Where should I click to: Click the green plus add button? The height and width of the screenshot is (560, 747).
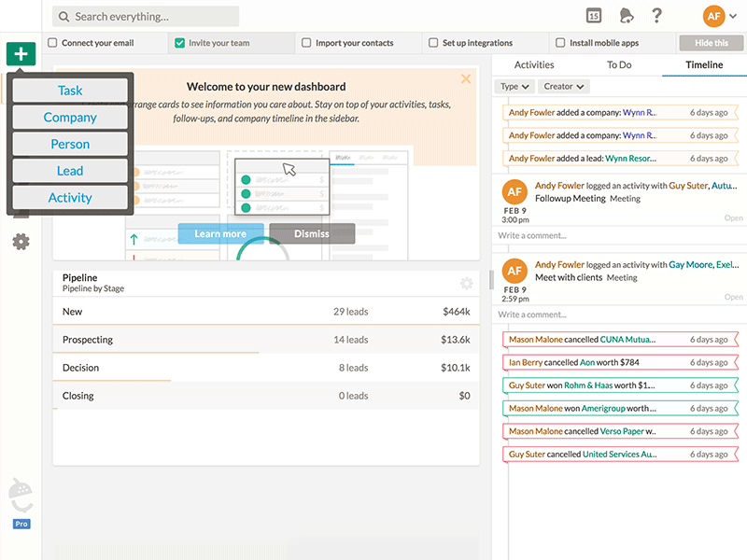point(21,54)
